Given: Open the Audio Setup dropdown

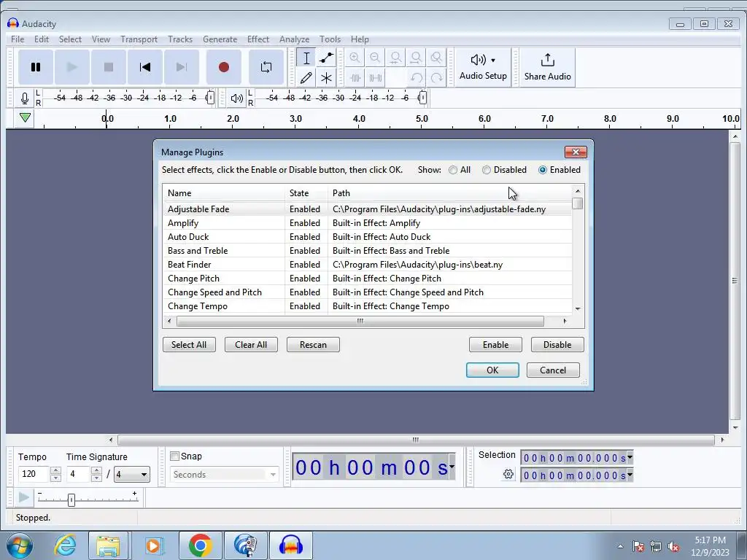Looking at the screenshot, I should coord(483,67).
